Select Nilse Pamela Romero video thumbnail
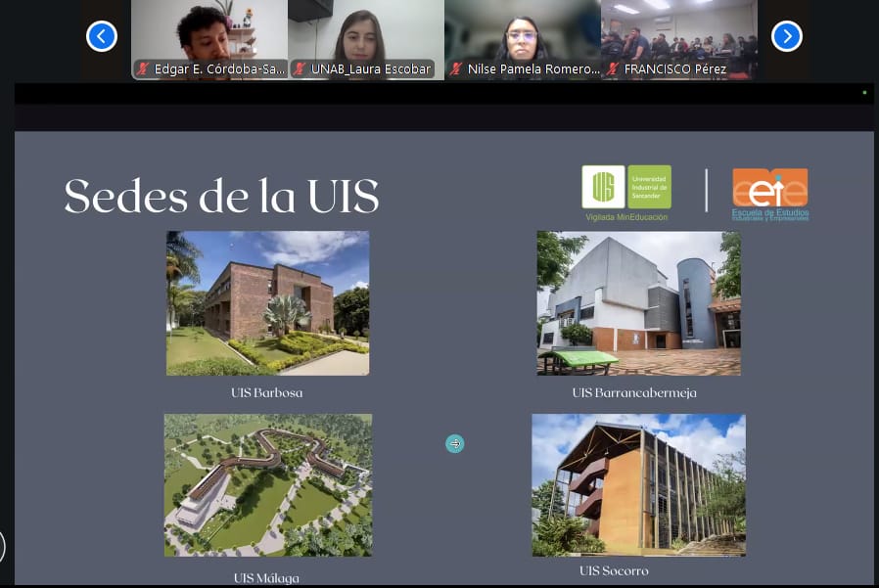This screenshot has width=879, height=588. point(523,40)
